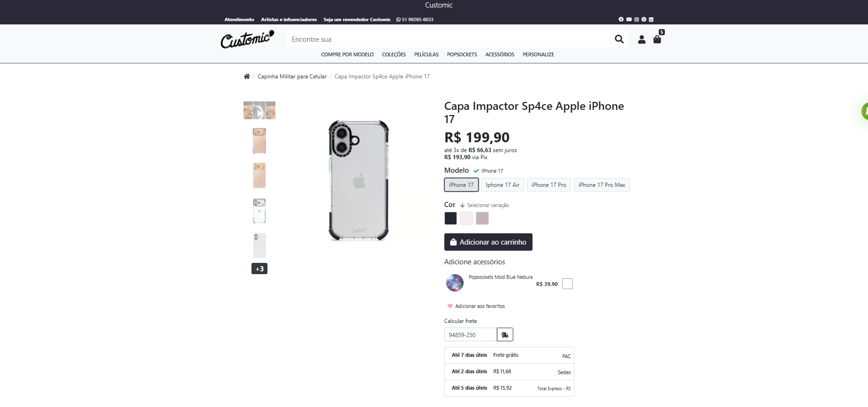Go to home via breadcrumb house icon
This screenshot has width=868, height=407.
tap(247, 77)
